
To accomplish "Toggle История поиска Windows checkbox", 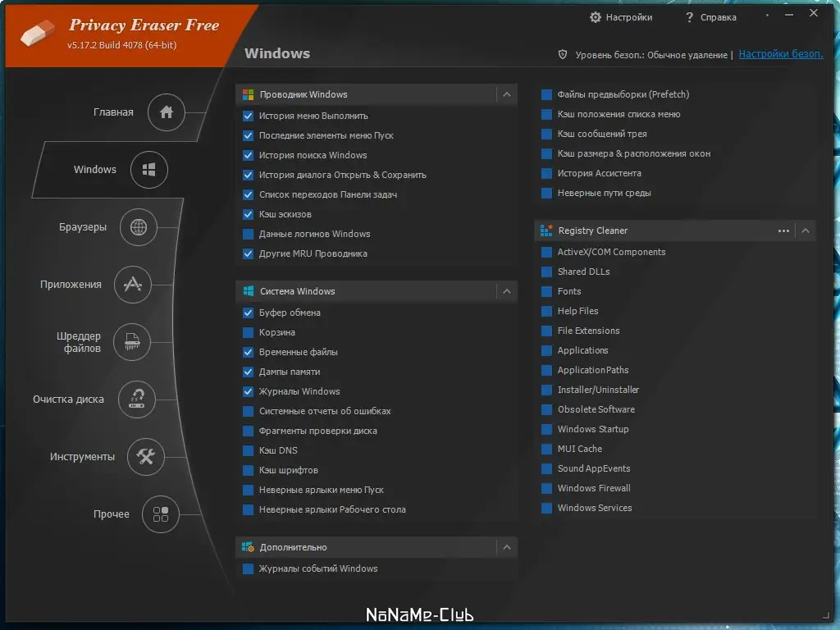I will [248, 155].
